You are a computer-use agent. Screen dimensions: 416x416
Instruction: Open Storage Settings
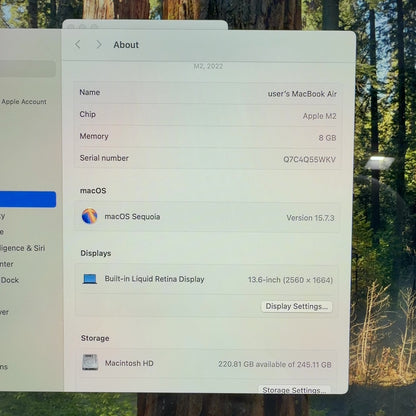pyautogui.click(x=294, y=390)
